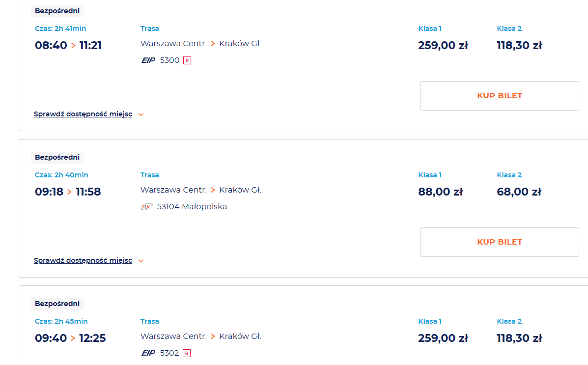
Task: Click the EIP logo for train 5302
Action: coord(148,353)
